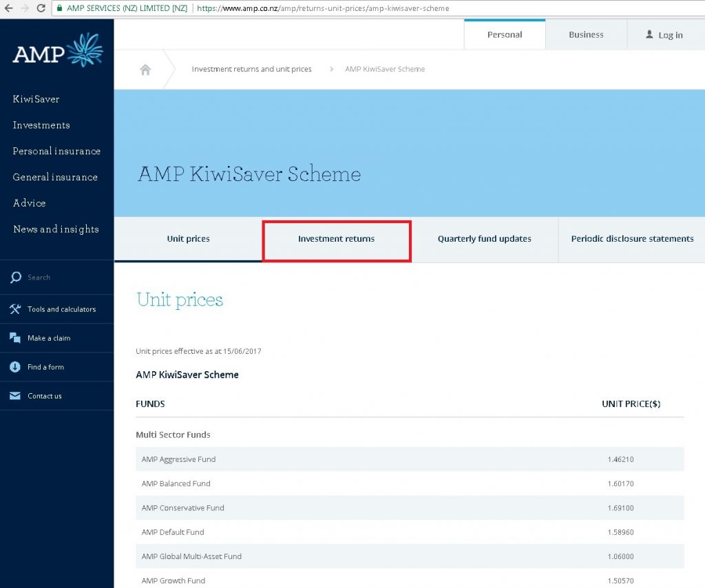Click the Unit prices page heading
705x588 pixels.
(180, 300)
